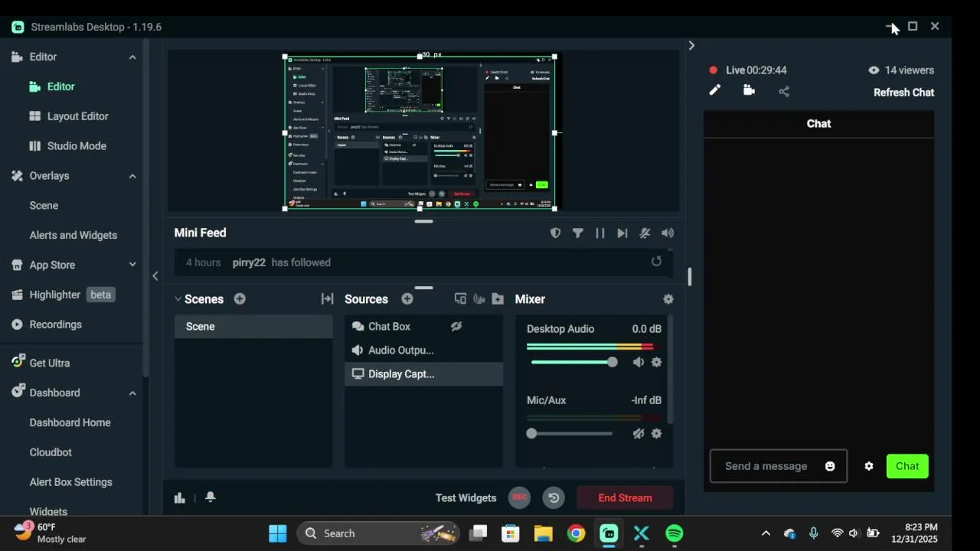Edit stream info with the pencil icon
This screenshot has width=980, height=551.
pyautogui.click(x=714, y=90)
